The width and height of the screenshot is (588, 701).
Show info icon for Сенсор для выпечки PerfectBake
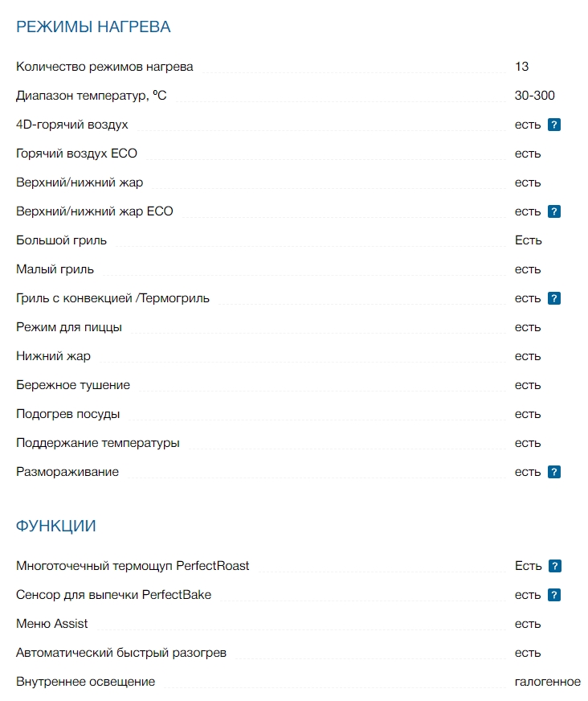click(553, 595)
